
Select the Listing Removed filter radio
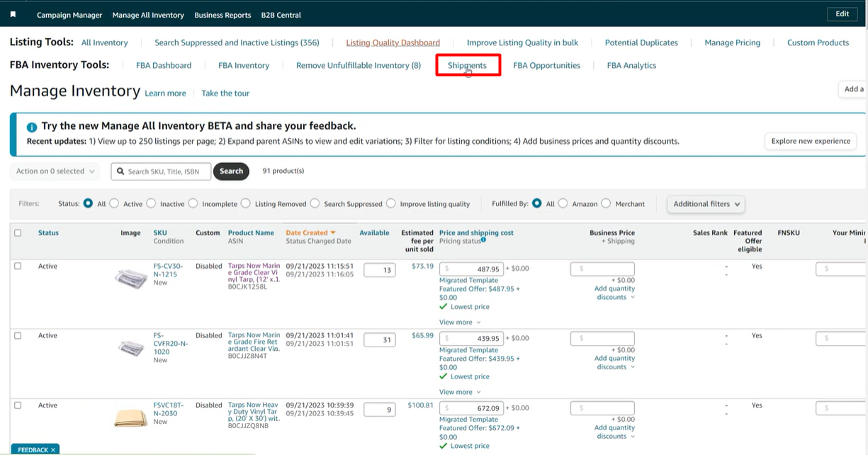click(x=245, y=203)
